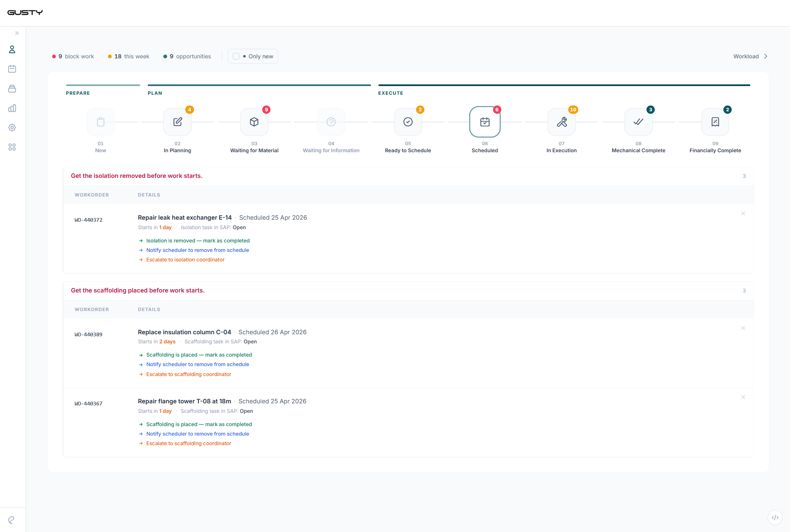Image resolution: width=790 pixels, height=532 pixels.
Task: Click the badge 2 on Financially Complete
Action: pyautogui.click(x=728, y=110)
